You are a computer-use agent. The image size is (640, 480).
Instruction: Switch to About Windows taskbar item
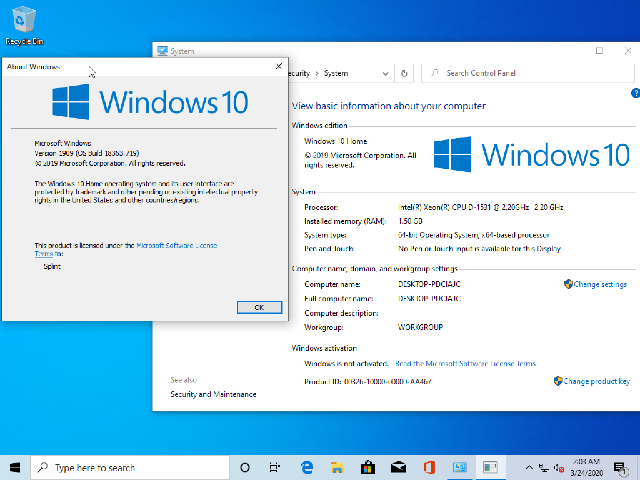pyautogui.click(x=490, y=468)
